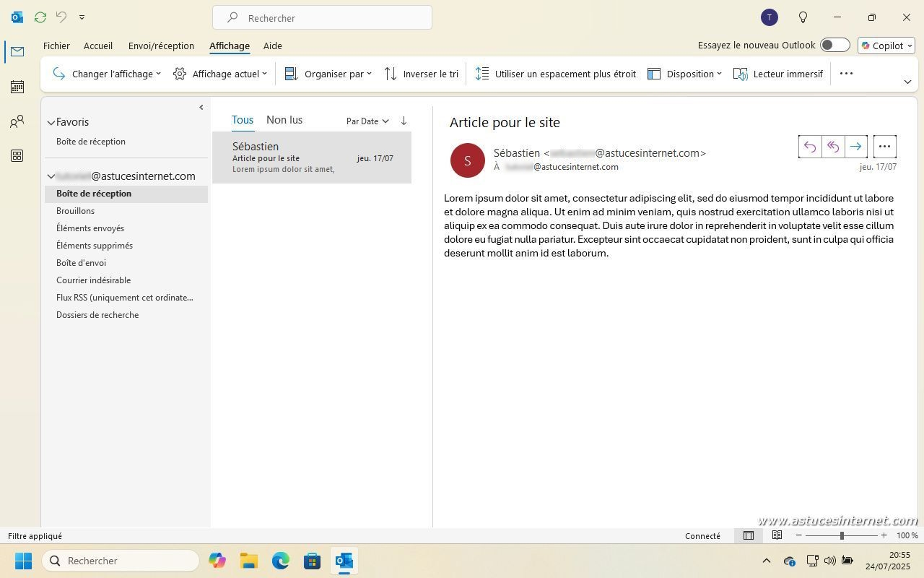The height and width of the screenshot is (578, 924).
Task: Switch to Reading view in status bar
Action: click(x=777, y=535)
